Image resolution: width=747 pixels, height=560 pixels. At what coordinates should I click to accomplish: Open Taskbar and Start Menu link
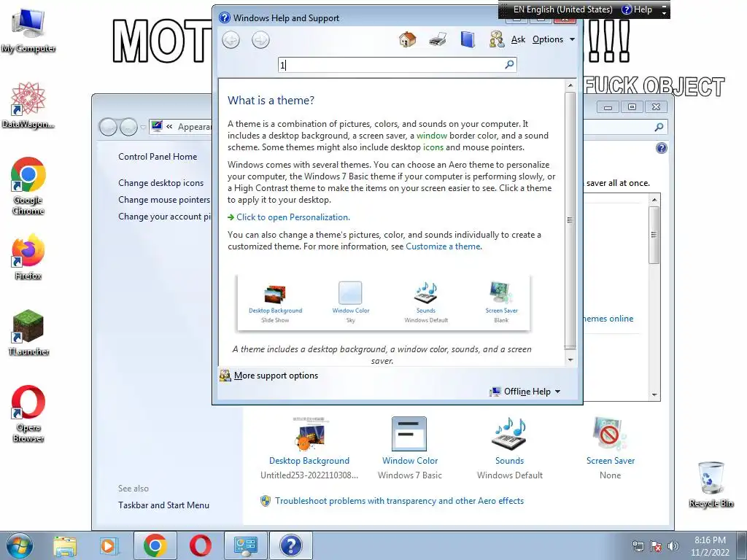pyautogui.click(x=164, y=505)
